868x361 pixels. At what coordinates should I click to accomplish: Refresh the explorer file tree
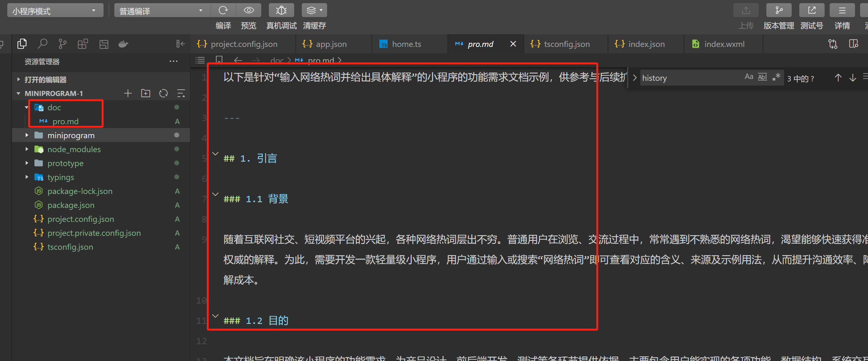click(163, 93)
